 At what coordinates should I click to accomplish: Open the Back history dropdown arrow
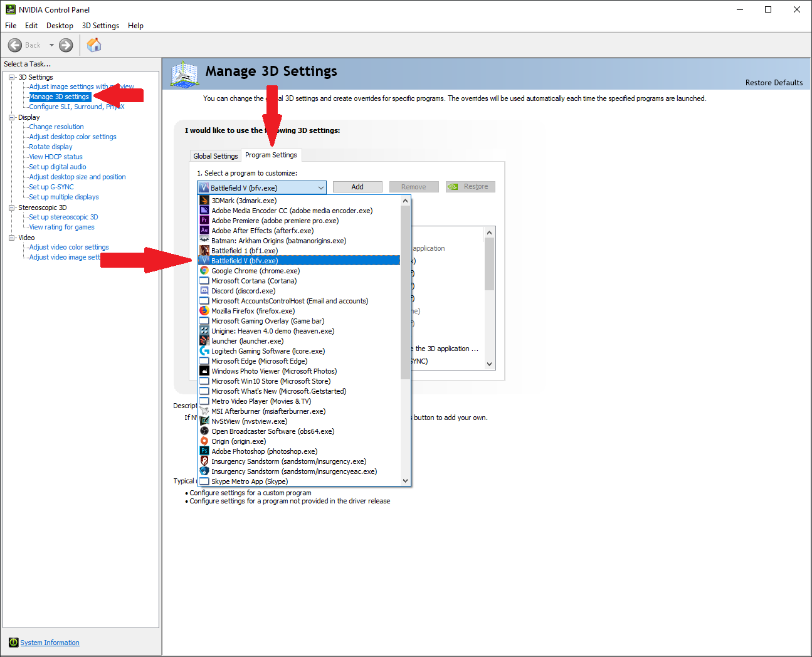[x=51, y=45]
